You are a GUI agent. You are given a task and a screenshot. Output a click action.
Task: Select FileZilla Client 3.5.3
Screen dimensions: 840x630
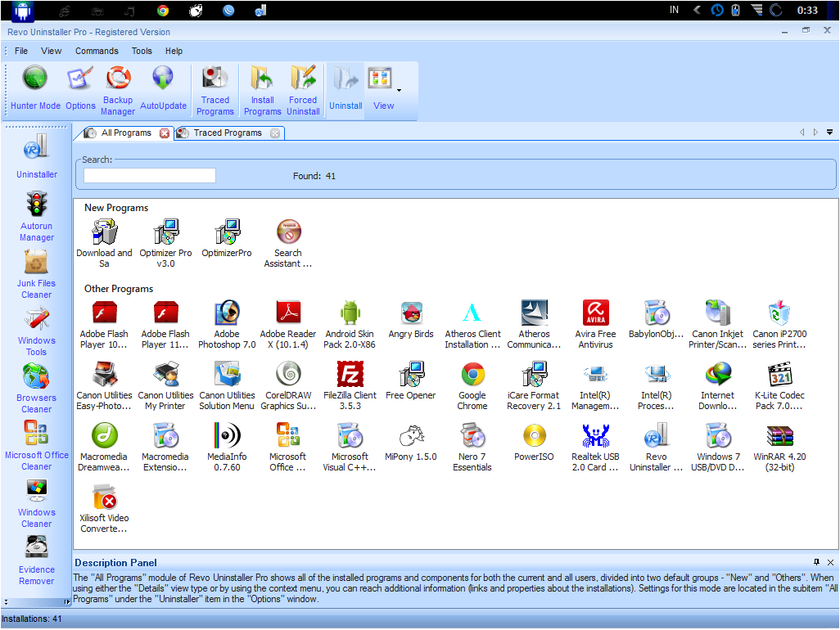tap(350, 386)
